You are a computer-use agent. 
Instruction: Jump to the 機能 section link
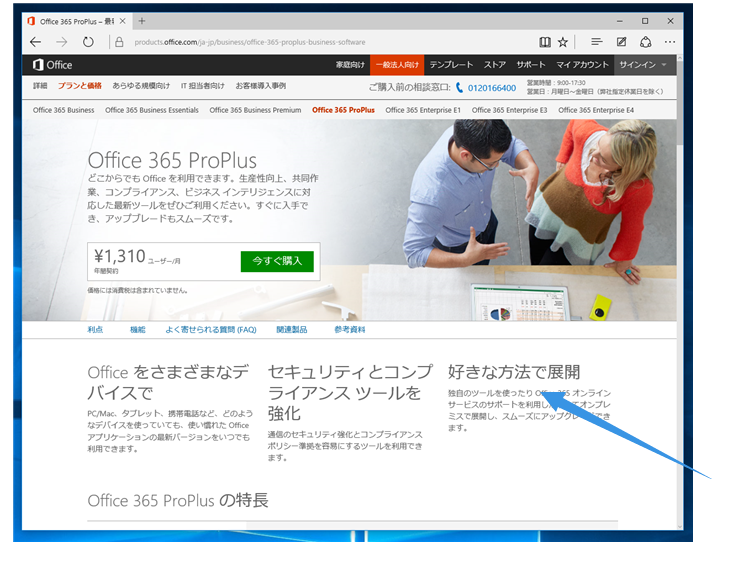tap(137, 330)
